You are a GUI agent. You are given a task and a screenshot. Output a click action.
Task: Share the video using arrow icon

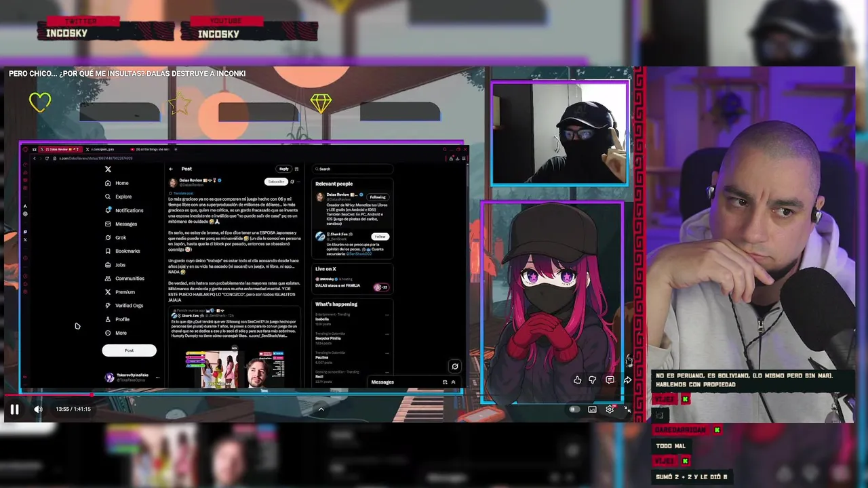click(627, 380)
